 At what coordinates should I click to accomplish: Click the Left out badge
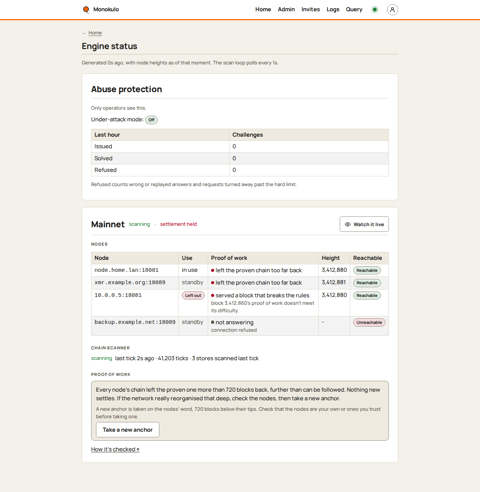tap(193, 295)
